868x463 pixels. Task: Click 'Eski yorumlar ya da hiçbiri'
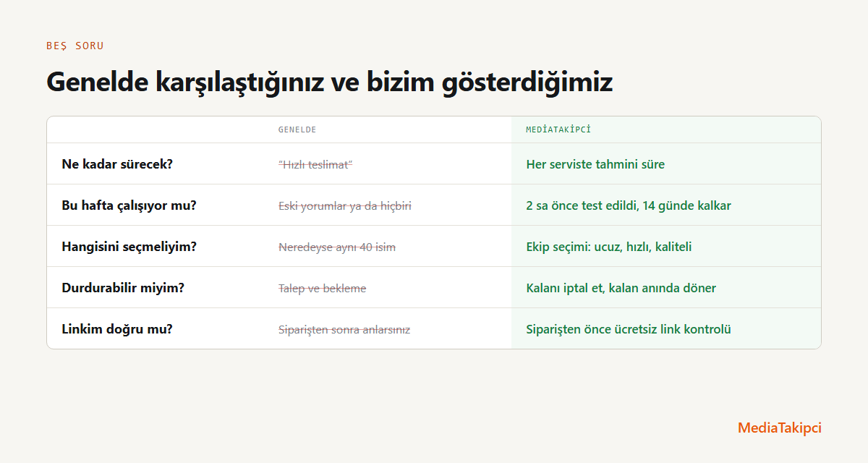345,205
